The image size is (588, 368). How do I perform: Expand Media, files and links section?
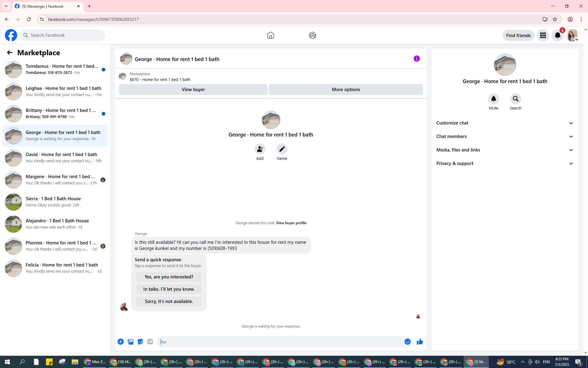tap(505, 150)
